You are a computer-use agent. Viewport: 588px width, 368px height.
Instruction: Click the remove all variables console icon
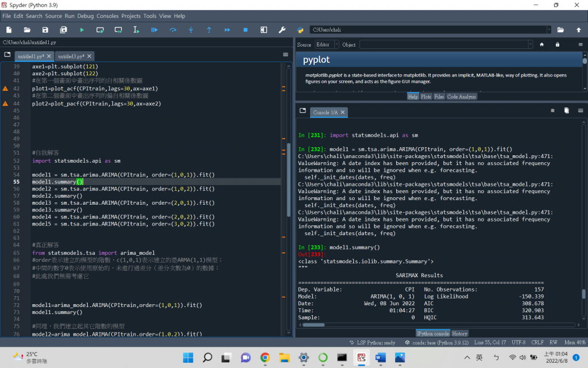coord(566,110)
